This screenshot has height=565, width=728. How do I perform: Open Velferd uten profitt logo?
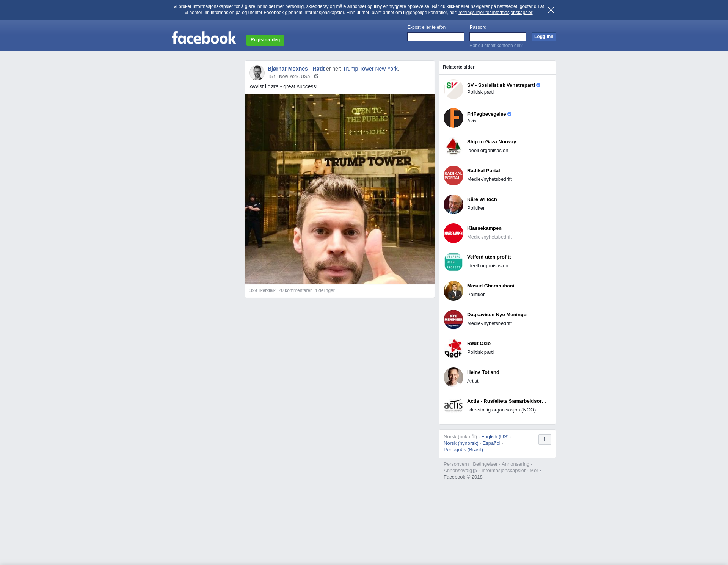click(453, 262)
